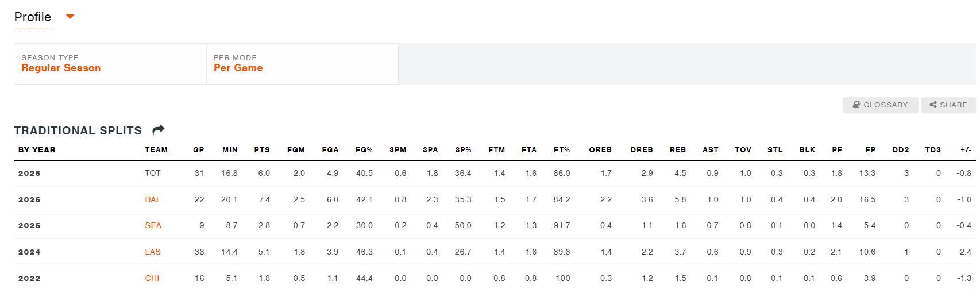Sort by the FG% column header

364,150
